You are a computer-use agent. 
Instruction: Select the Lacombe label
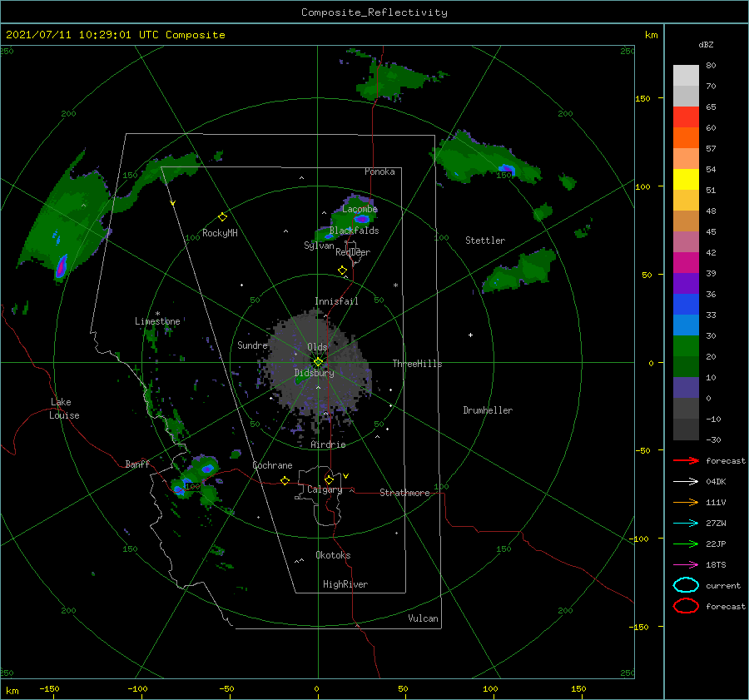tap(360, 209)
